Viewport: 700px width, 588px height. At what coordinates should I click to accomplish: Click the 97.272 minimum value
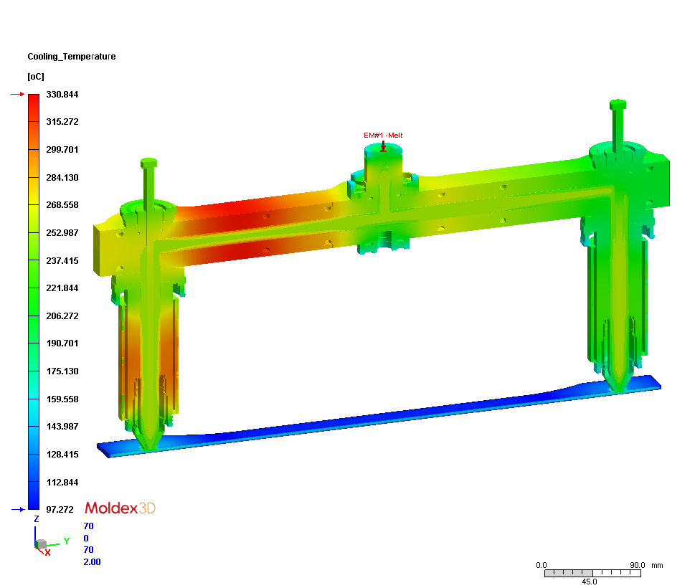pyautogui.click(x=60, y=509)
